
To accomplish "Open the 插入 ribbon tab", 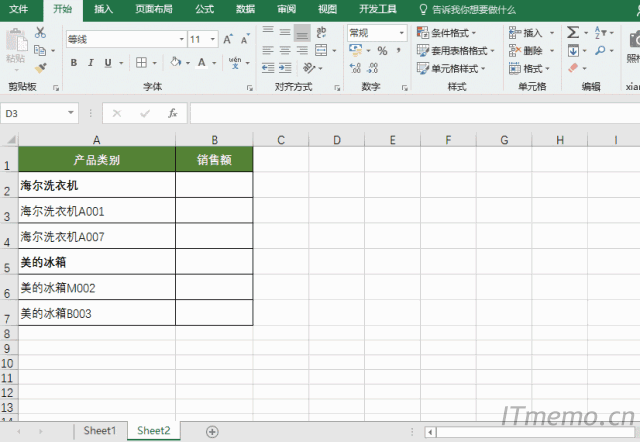I will pos(103,9).
